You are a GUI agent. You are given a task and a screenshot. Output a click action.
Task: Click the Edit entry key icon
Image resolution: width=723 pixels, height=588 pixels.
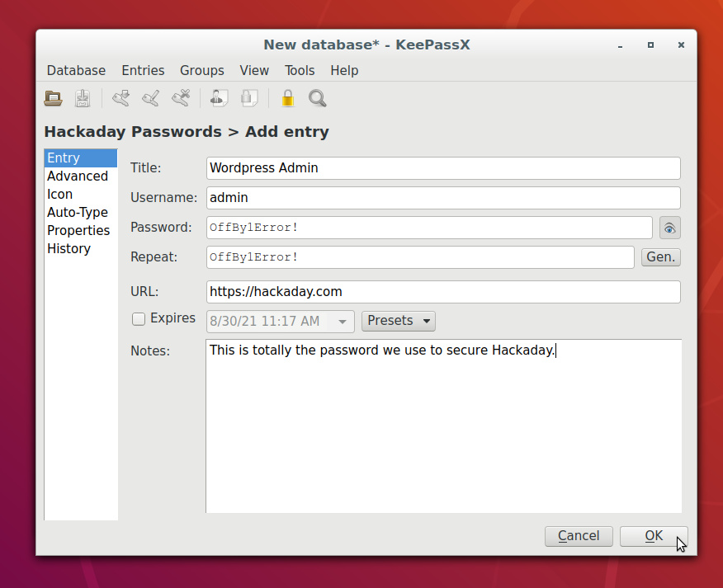coord(150,99)
